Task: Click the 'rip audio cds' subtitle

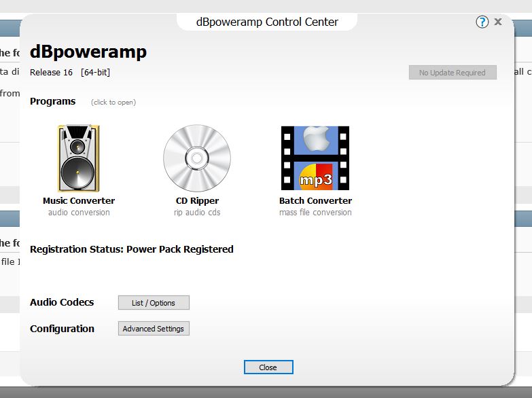Action: click(x=197, y=213)
